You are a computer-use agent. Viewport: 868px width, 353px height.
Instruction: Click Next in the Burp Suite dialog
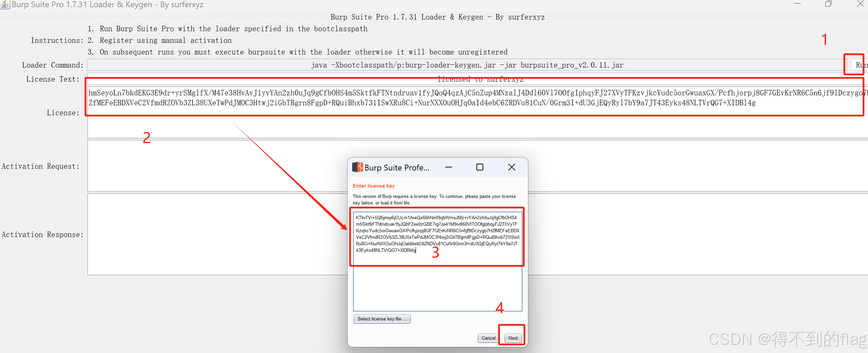tap(513, 338)
